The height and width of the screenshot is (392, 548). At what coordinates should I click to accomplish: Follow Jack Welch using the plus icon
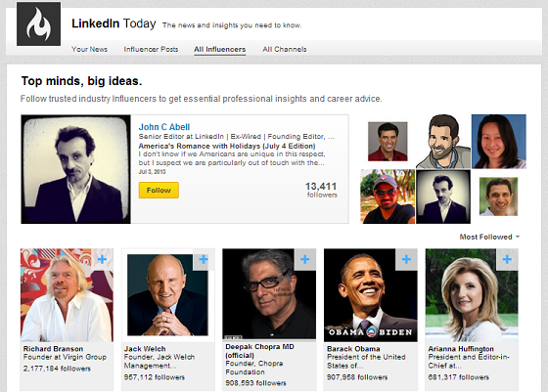click(x=204, y=259)
